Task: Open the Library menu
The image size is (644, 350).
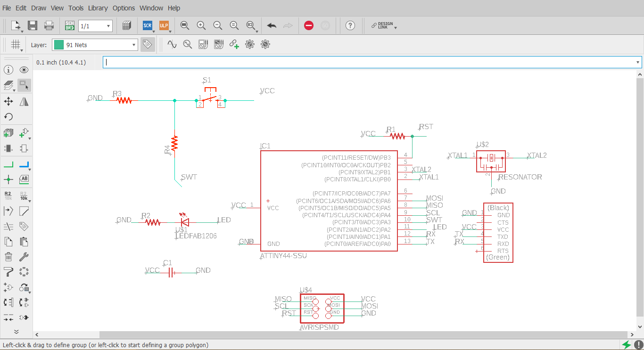Action: pos(98,8)
